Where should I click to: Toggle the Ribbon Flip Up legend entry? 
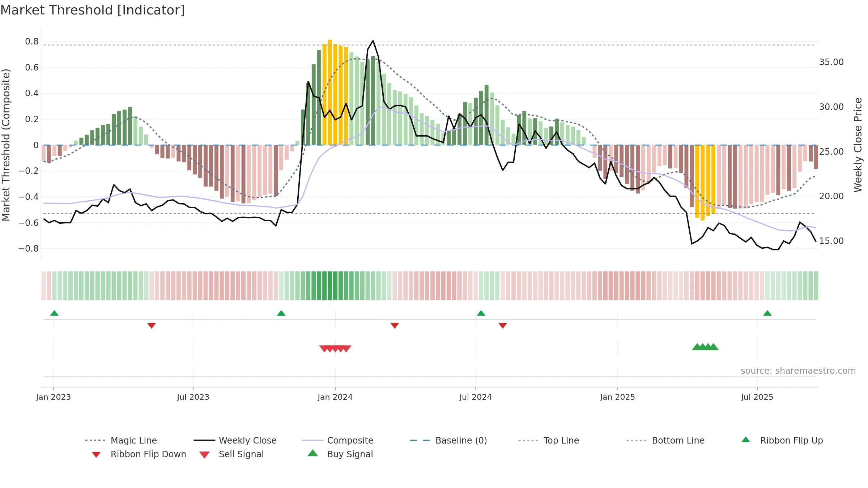coord(782,440)
